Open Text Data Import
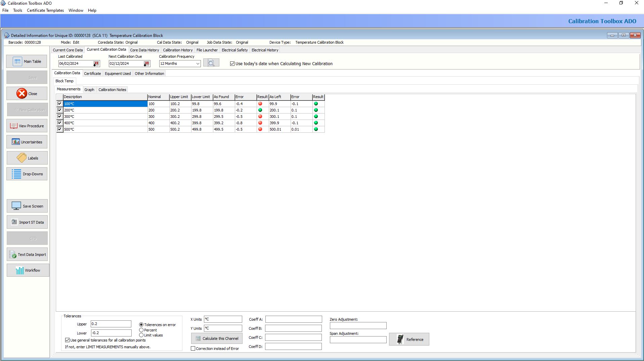This screenshot has height=361, width=644. pos(27,255)
